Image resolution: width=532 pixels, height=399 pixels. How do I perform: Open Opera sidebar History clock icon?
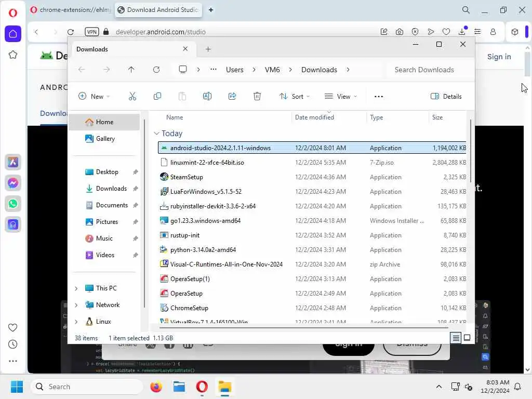click(x=13, y=344)
